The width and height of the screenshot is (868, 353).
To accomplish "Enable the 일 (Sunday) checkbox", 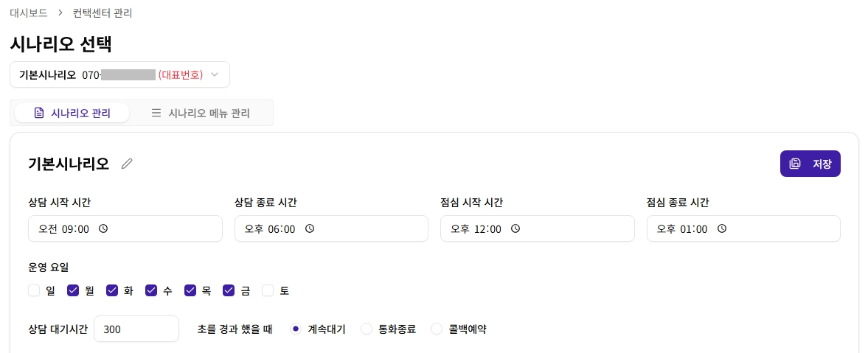I will 34,290.
